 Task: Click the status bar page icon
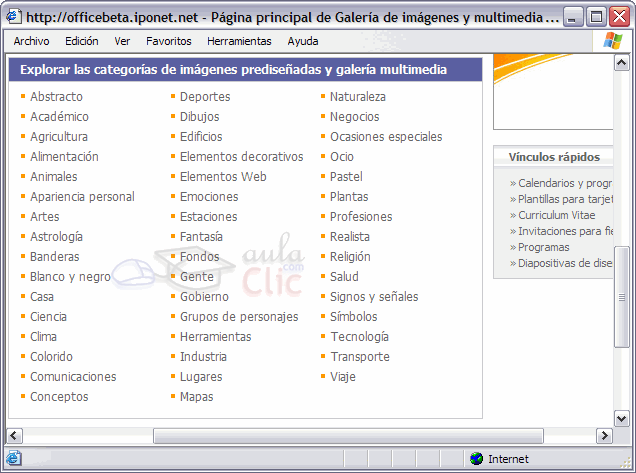13,459
